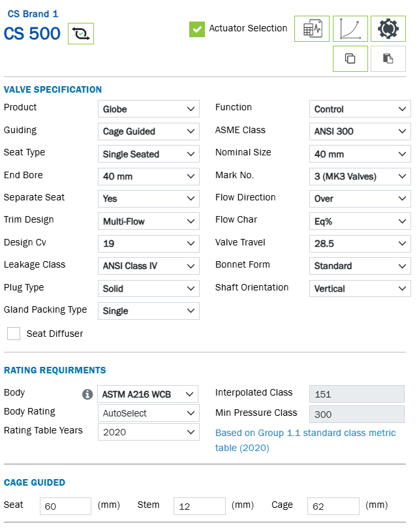This screenshot has height=532, width=417.
Task: Open the Guiding dropdown showing Cage Guided
Action: (149, 131)
